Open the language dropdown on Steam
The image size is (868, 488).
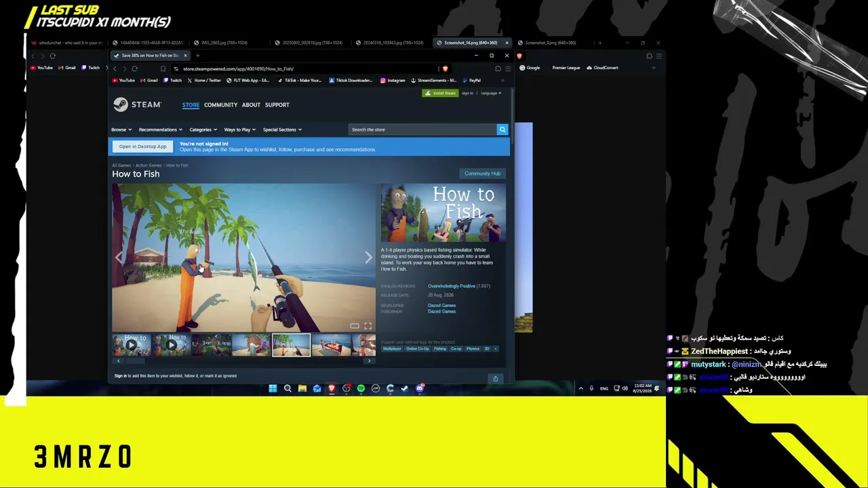(x=491, y=93)
